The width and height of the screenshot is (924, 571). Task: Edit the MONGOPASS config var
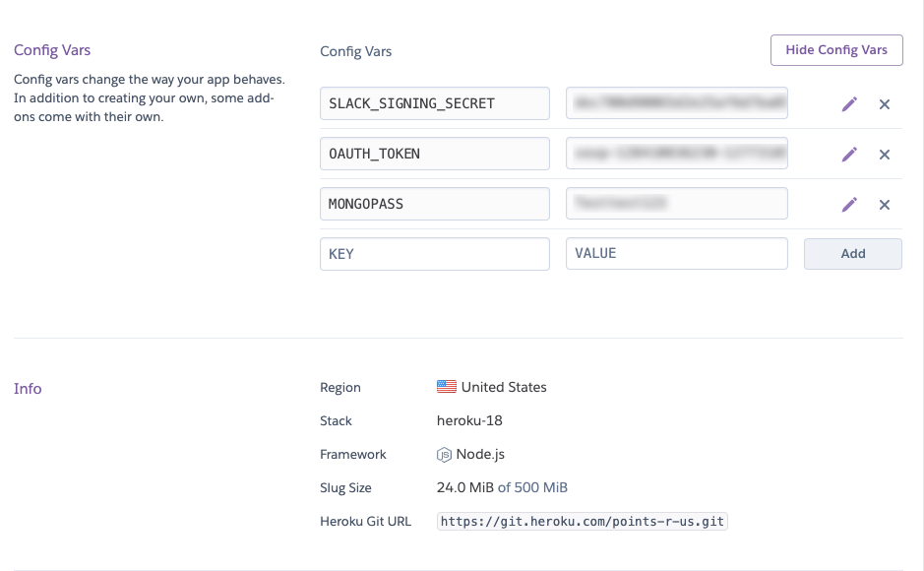point(849,204)
